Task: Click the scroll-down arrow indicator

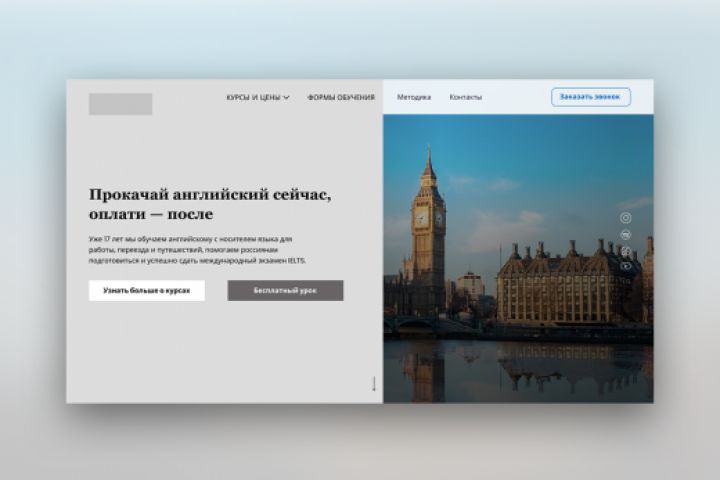Action: tap(374, 384)
